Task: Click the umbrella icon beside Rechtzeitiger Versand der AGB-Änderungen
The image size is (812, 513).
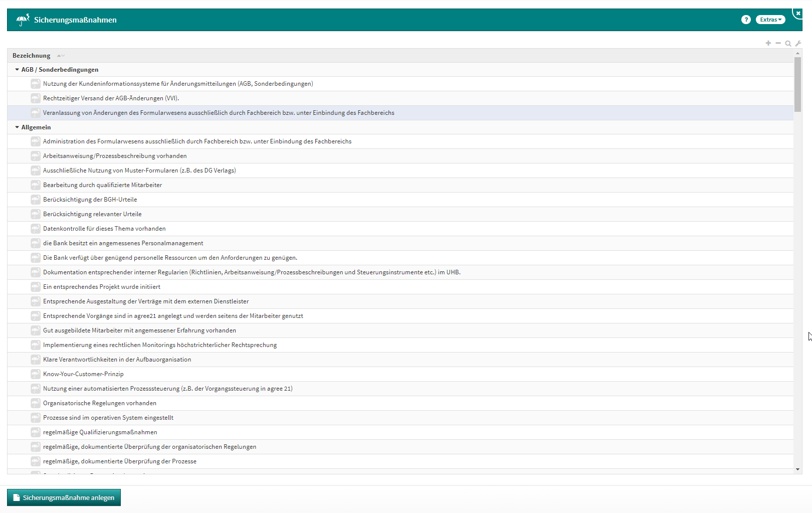Action: coord(35,98)
